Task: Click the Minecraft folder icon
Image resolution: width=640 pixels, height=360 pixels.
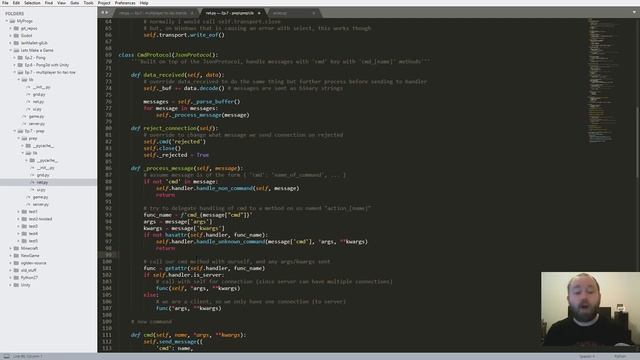Action: click(16, 248)
